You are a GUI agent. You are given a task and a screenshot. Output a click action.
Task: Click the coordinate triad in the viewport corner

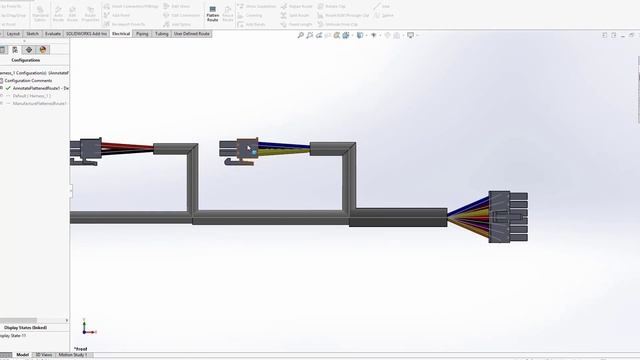tap(89, 327)
